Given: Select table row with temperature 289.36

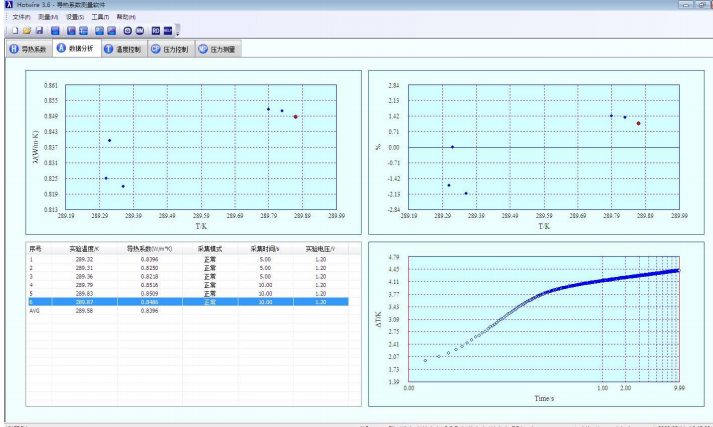Looking at the screenshot, I should (187, 276).
